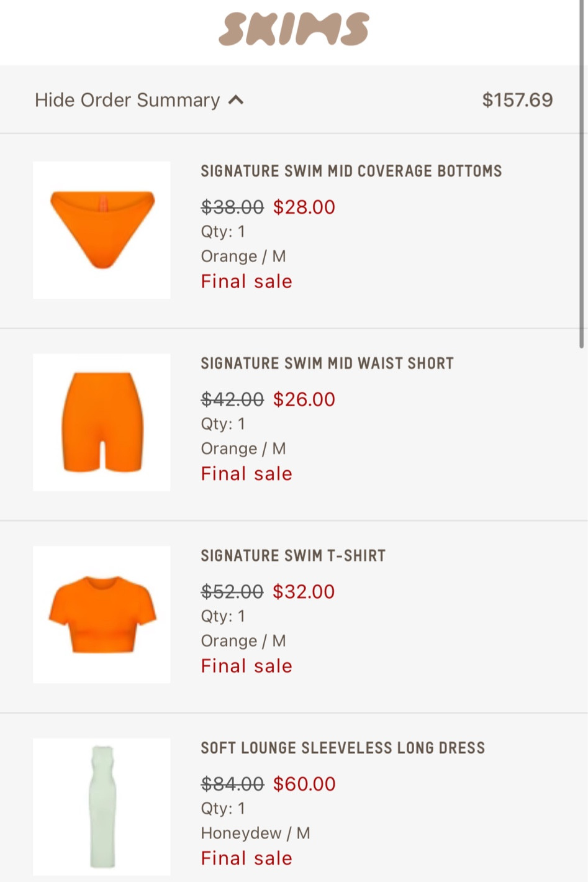Click the Orange / M variant of the T-Shirt
588x882 pixels.
tap(243, 640)
